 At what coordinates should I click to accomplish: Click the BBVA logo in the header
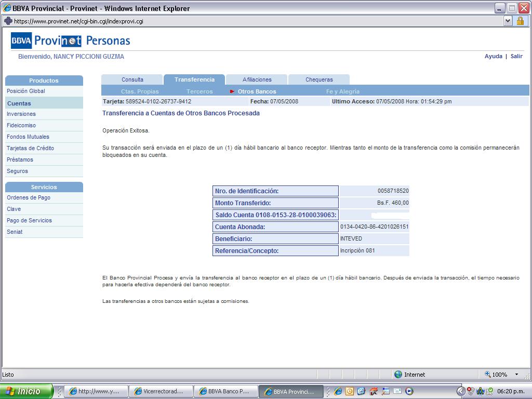point(21,41)
